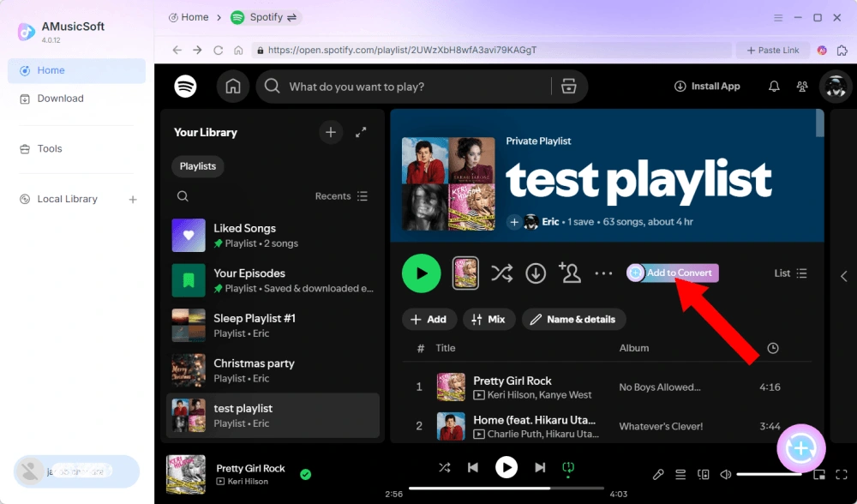Open Sleep Playlist #1
The height and width of the screenshot is (504, 857).
click(273, 325)
